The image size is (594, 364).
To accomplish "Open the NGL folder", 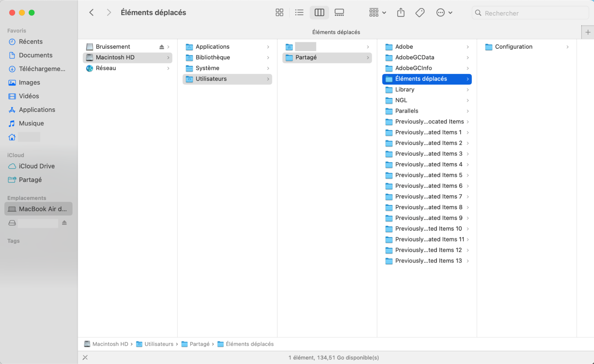I will click(427, 100).
